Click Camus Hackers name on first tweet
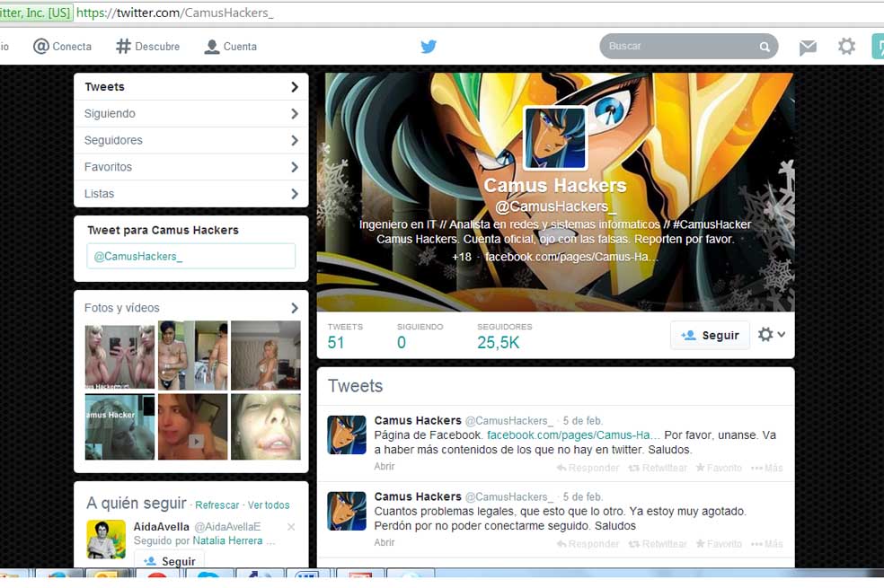Viewport: 884px width, 588px height. click(x=418, y=420)
